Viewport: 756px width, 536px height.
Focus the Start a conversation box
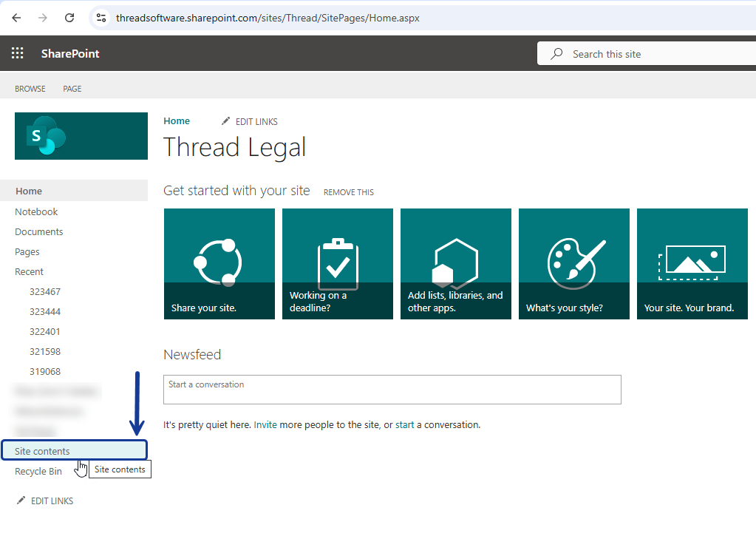392,390
